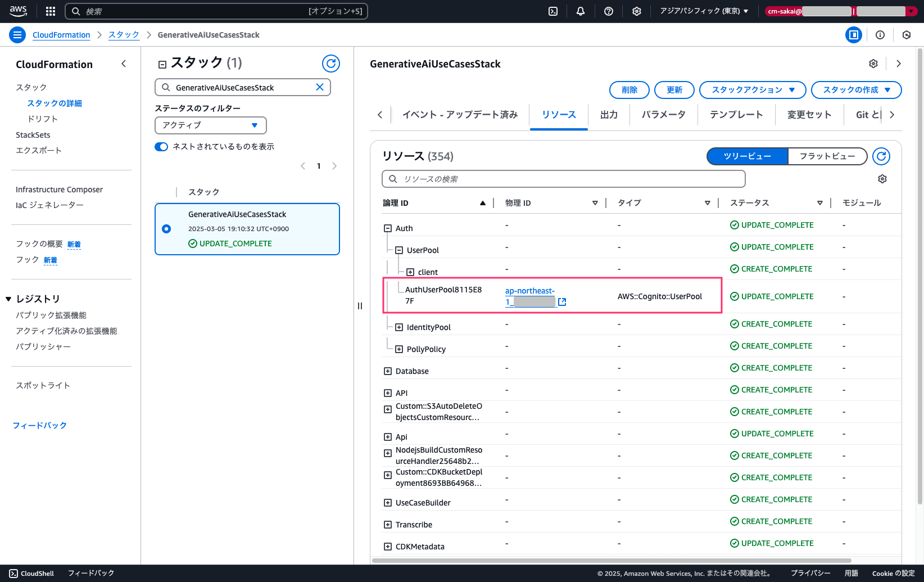Toggle show nested stacks switch

click(x=161, y=147)
